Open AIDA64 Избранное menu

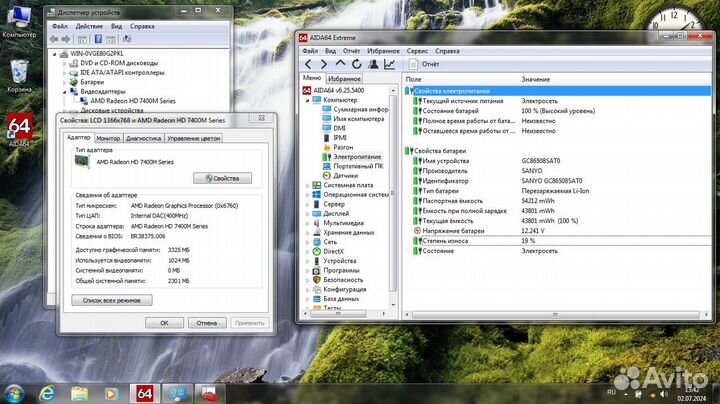click(x=383, y=51)
